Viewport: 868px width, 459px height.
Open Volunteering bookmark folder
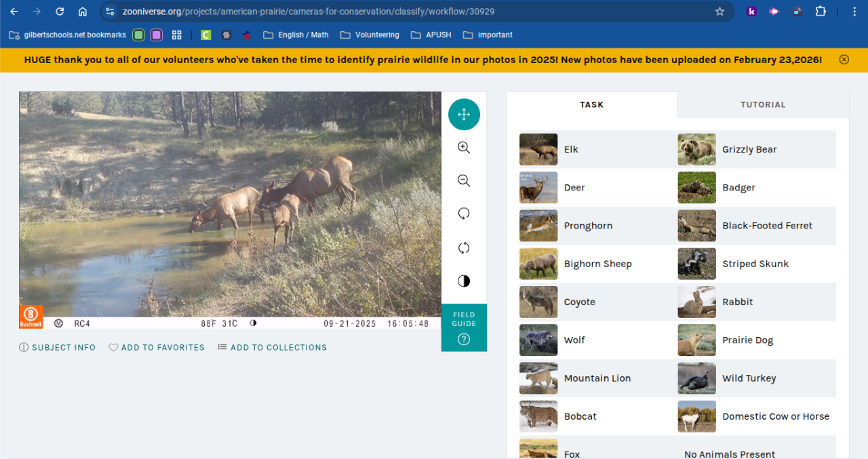(370, 35)
